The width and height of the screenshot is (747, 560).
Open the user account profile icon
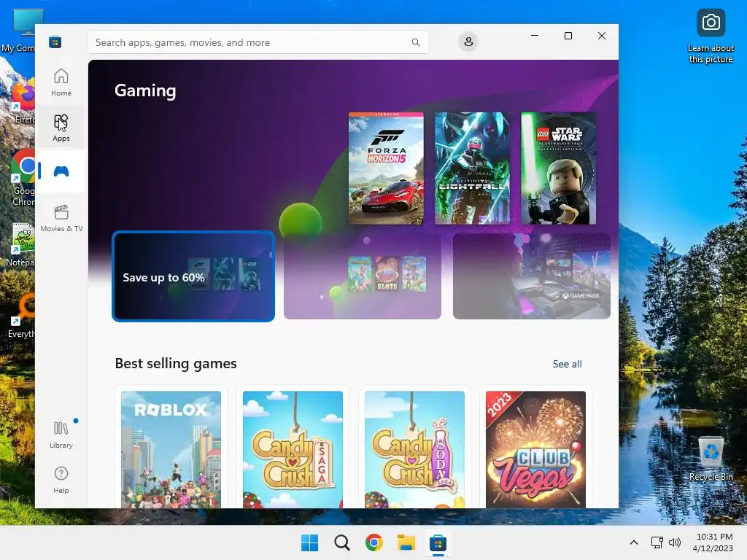(x=468, y=42)
